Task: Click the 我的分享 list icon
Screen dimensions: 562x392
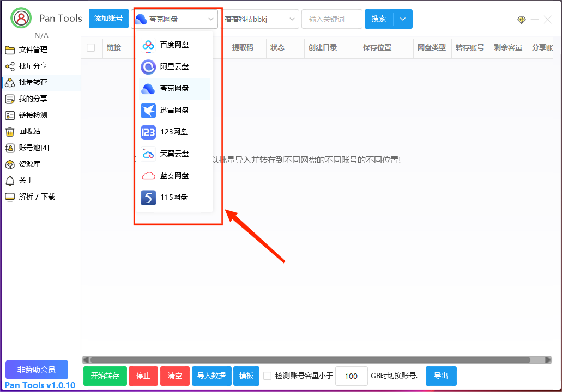Action: 10,99
